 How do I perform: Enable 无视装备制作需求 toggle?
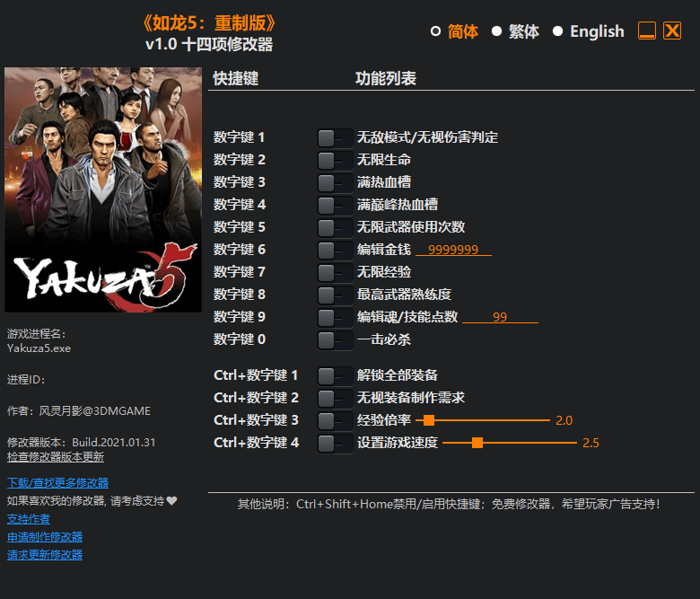[x=335, y=399]
